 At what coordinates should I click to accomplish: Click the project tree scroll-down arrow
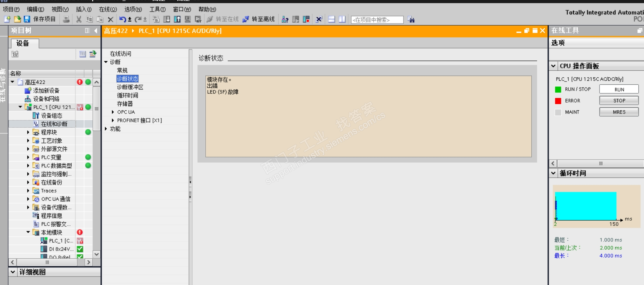click(97, 254)
